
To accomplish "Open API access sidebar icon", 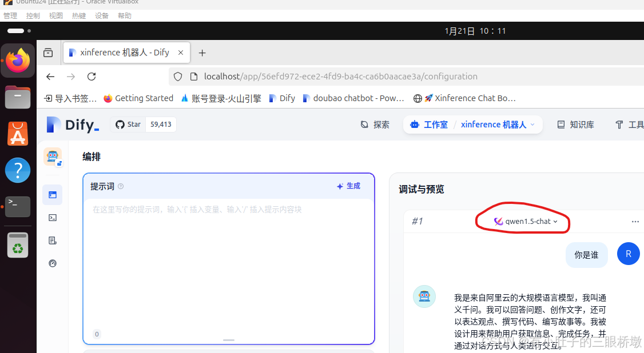I will coord(53,218).
